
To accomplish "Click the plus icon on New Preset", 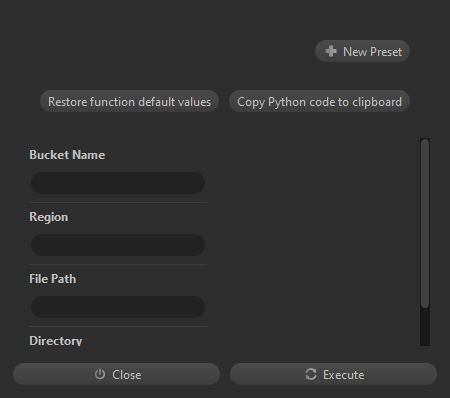I will [x=331, y=51].
